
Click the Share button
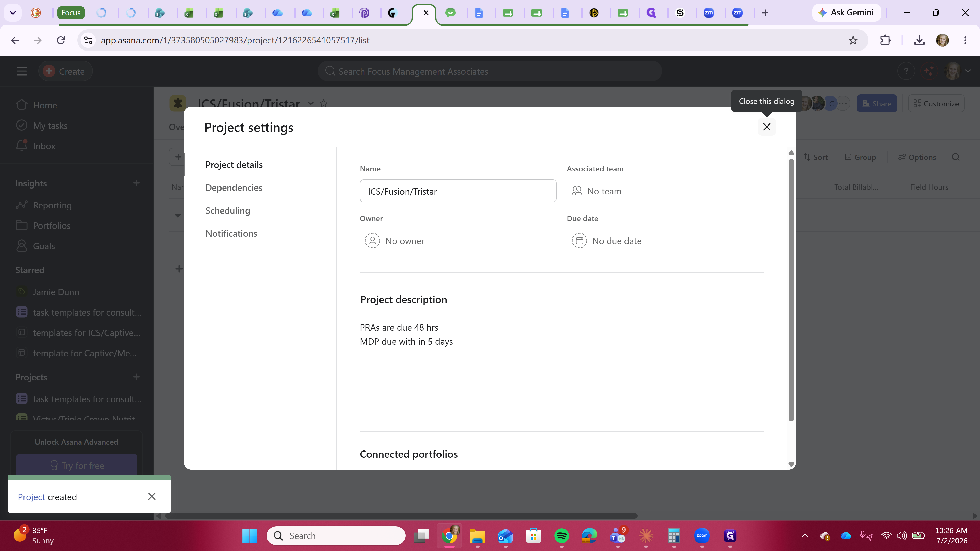pyautogui.click(x=877, y=103)
